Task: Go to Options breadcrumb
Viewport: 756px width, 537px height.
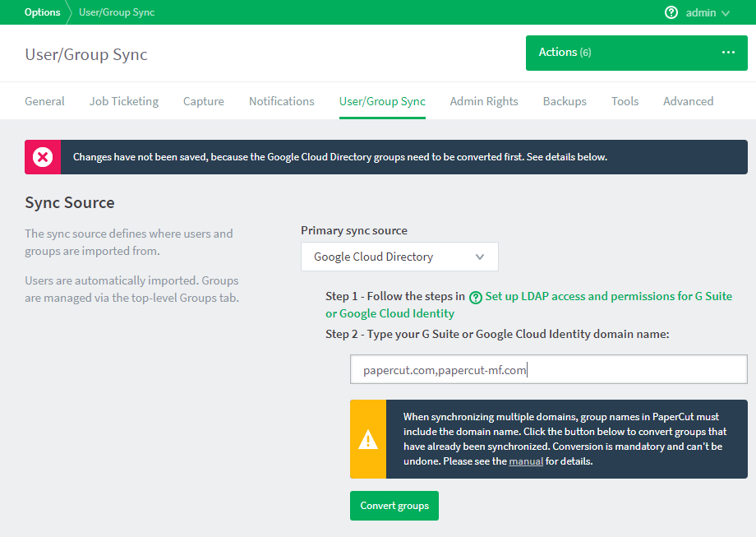Action: click(x=43, y=12)
